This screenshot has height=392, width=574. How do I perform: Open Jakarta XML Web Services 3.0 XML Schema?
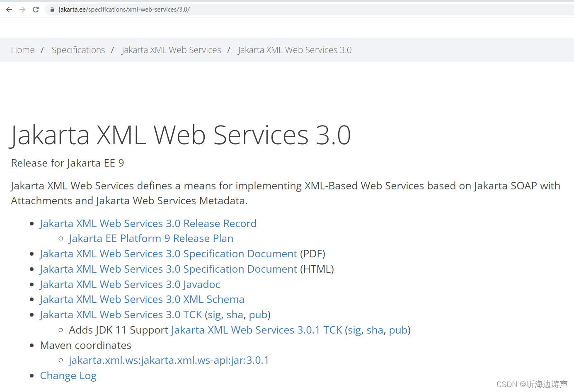[x=142, y=299]
